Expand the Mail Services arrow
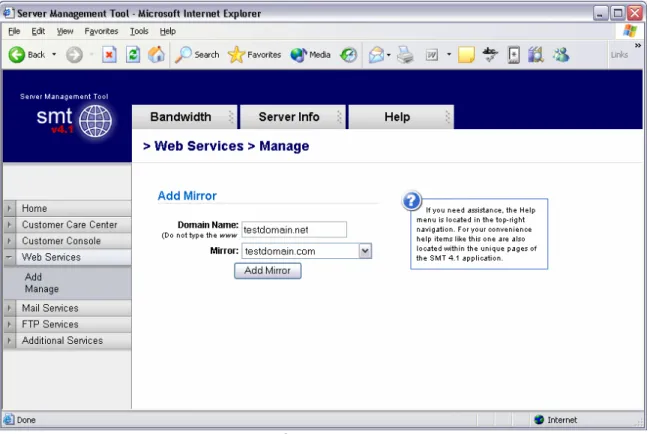 (9, 308)
